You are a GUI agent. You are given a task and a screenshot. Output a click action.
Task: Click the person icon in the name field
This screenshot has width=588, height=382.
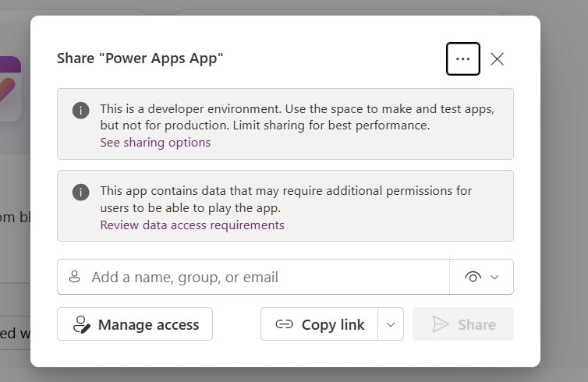(x=75, y=277)
